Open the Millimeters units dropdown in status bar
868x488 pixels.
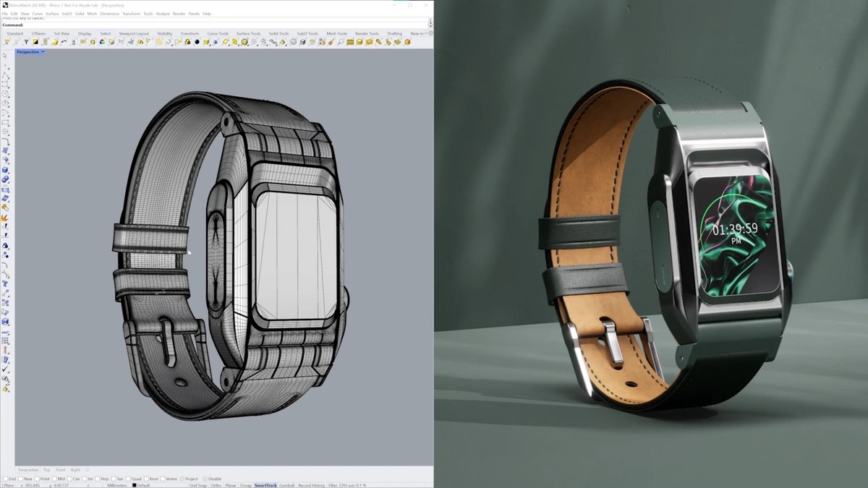coord(117,485)
